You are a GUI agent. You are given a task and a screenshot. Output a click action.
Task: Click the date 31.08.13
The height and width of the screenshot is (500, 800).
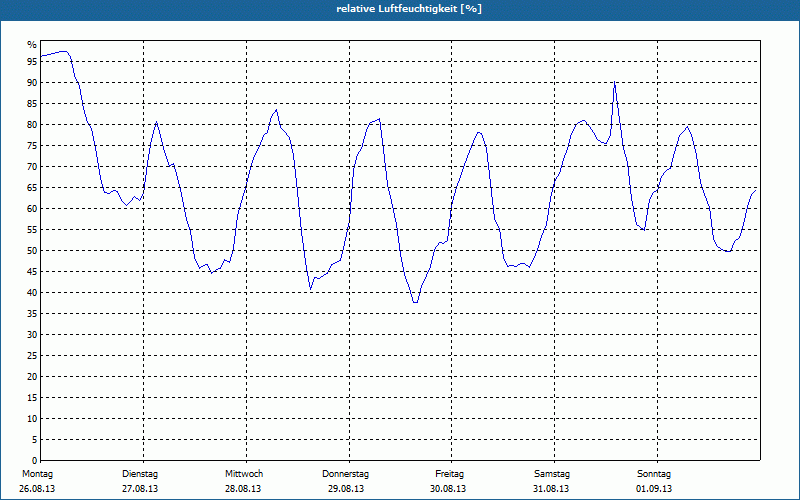(x=551, y=489)
